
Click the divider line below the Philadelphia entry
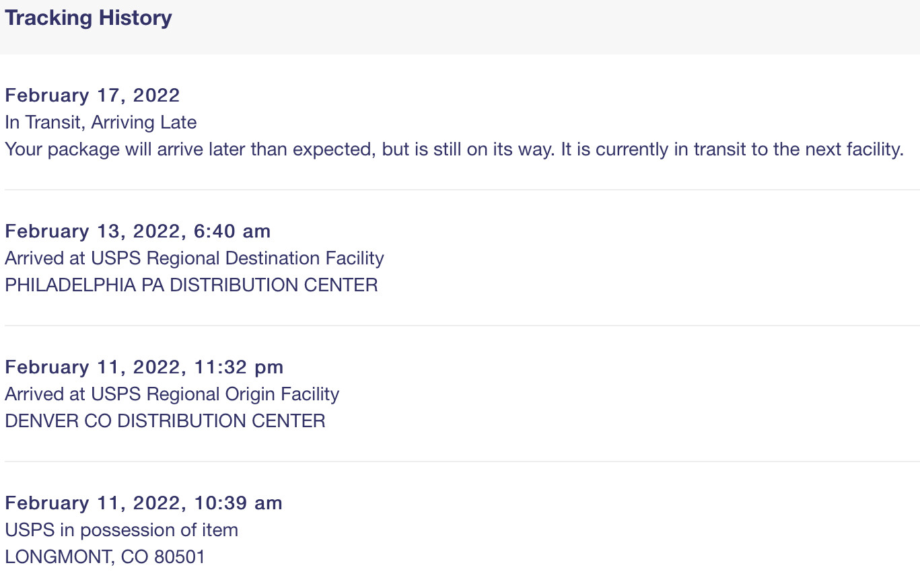click(462, 326)
